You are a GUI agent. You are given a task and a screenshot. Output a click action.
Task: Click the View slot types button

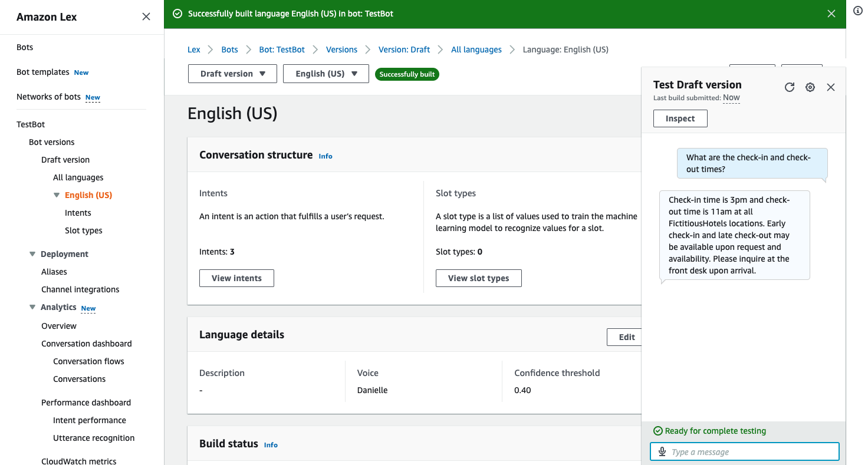point(479,278)
